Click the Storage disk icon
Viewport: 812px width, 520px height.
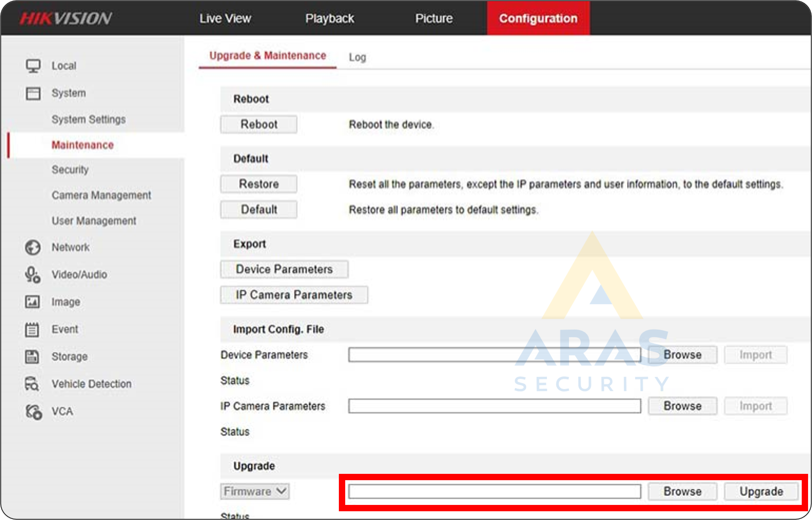[32, 357]
